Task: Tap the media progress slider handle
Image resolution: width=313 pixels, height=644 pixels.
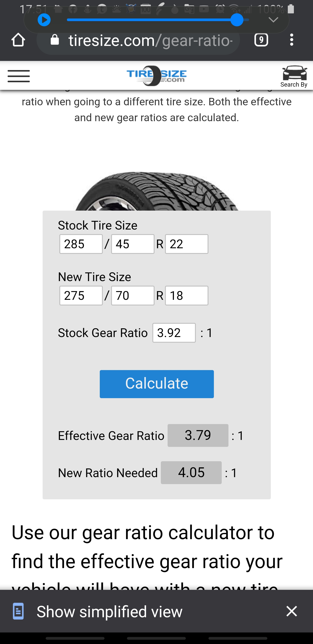Action: click(237, 20)
